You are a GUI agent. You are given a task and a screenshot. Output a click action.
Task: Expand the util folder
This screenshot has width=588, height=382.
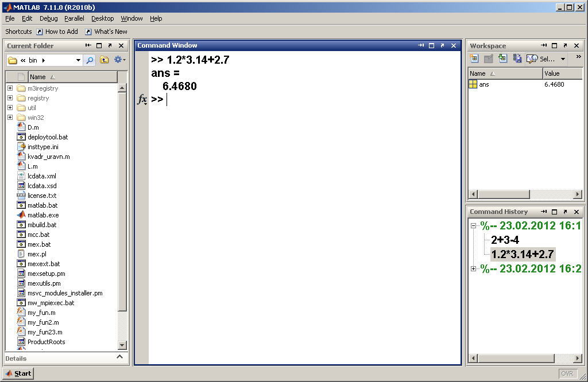point(10,108)
